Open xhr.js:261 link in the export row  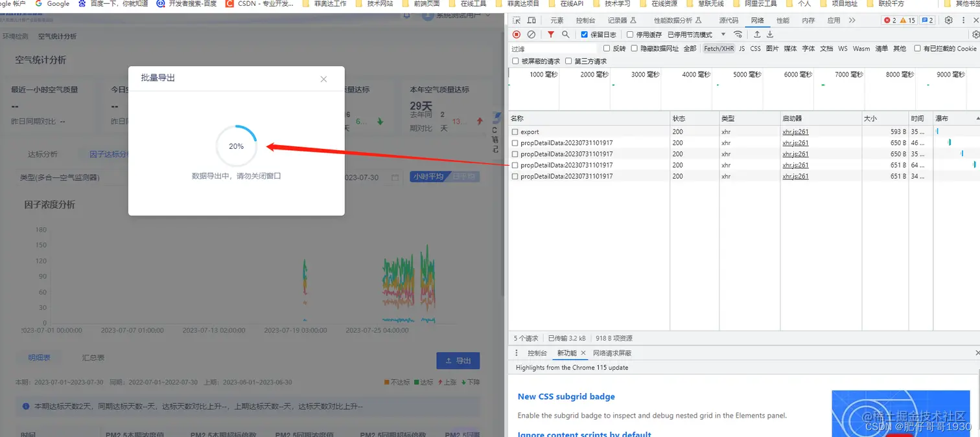tap(795, 131)
